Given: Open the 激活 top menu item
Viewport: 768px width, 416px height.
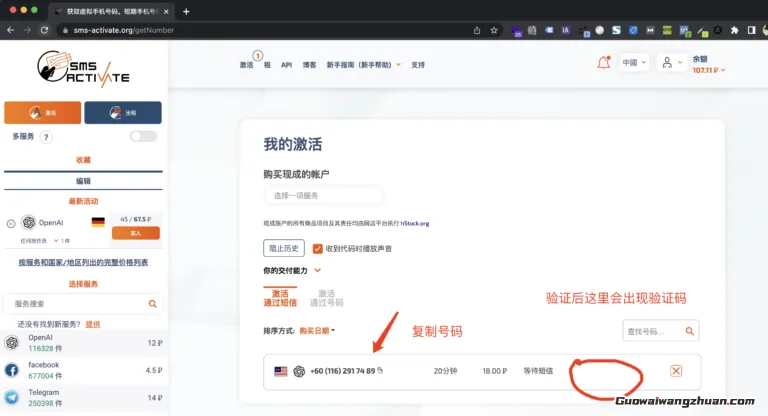Looking at the screenshot, I should [x=246, y=65].
